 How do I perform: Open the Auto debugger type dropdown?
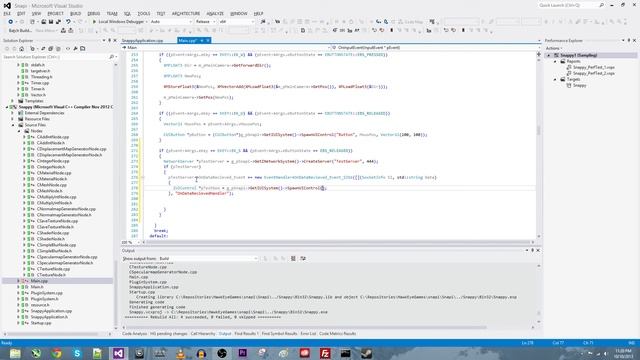click(171, 22)
